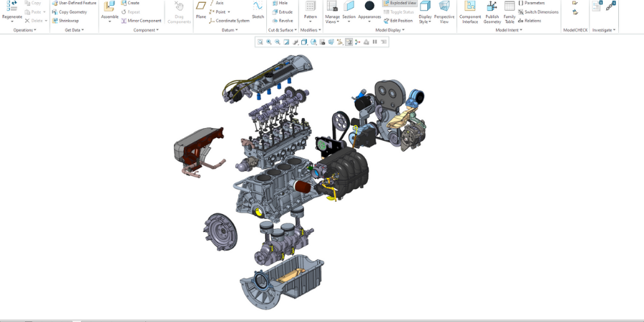This screenshot has width=644, height=322.
Task: Open the Model Intent group menu
Action: 509,30
